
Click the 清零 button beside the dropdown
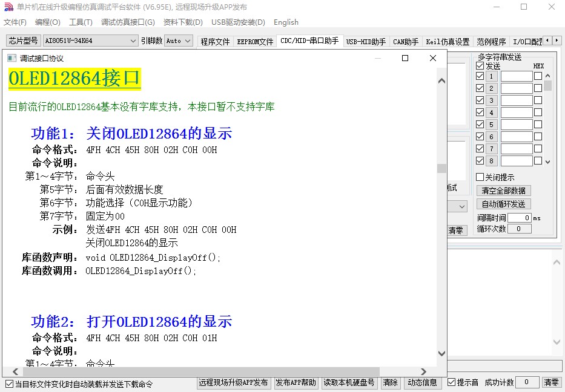pos(456,230)
